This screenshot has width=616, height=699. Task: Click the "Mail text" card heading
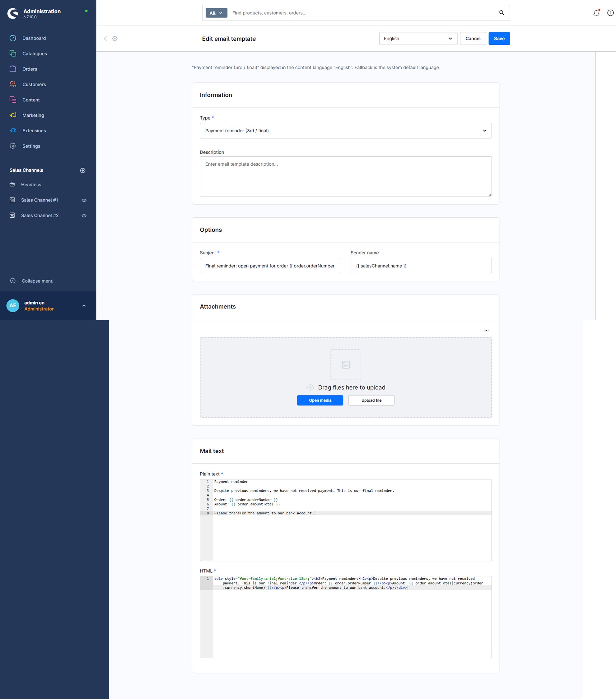point(212,451)
